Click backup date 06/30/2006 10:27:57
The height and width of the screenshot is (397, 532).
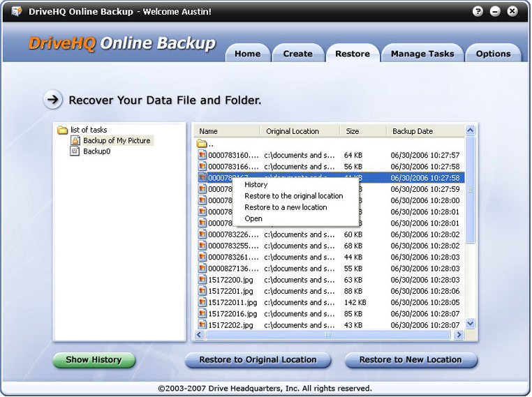click(425, 156)
